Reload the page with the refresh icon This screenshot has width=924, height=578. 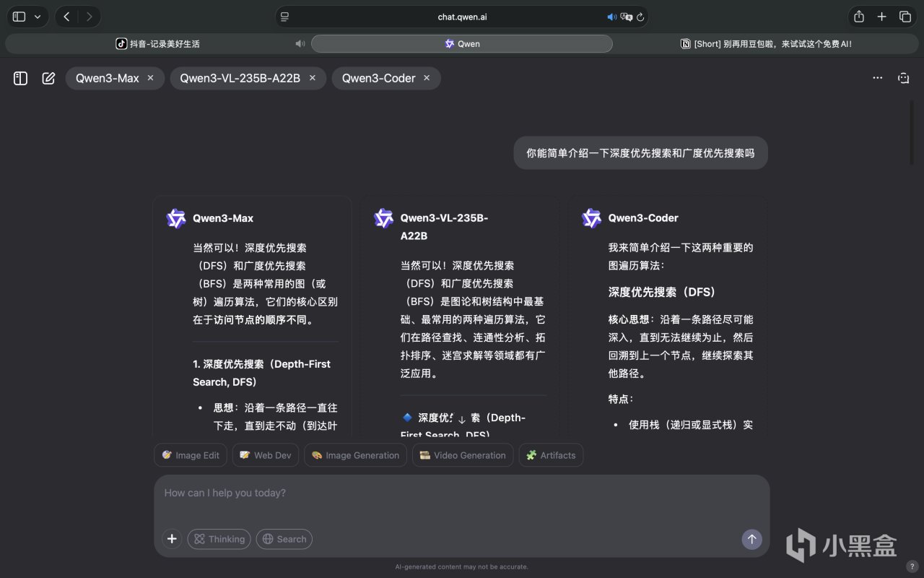coord(640,17)
